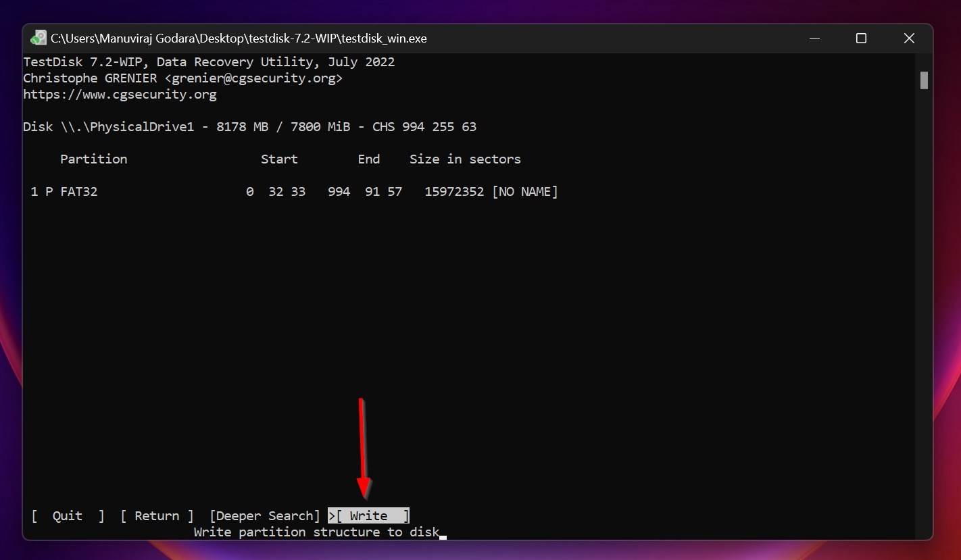
Task: Click the [NO NAME] partition label
Action: 525,191
